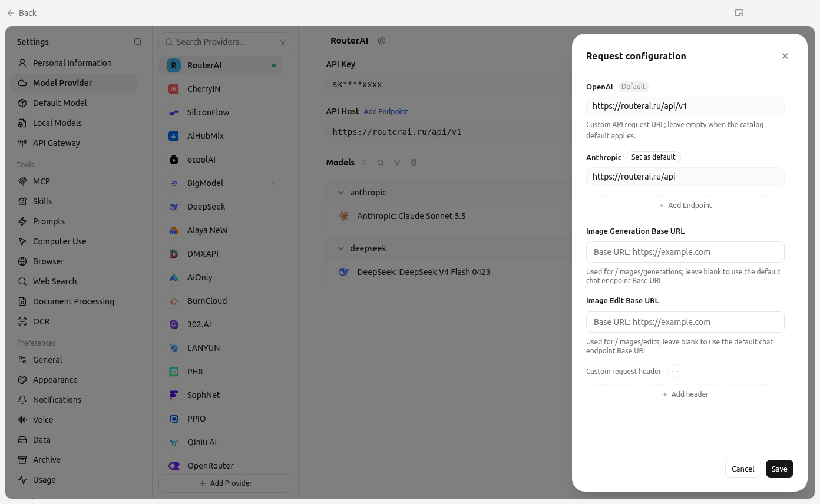Image resolution: width=820 pixels, height=504 pixels.
Task: Click the Image Edit Base URL field
Action: (x=685, y=322)
